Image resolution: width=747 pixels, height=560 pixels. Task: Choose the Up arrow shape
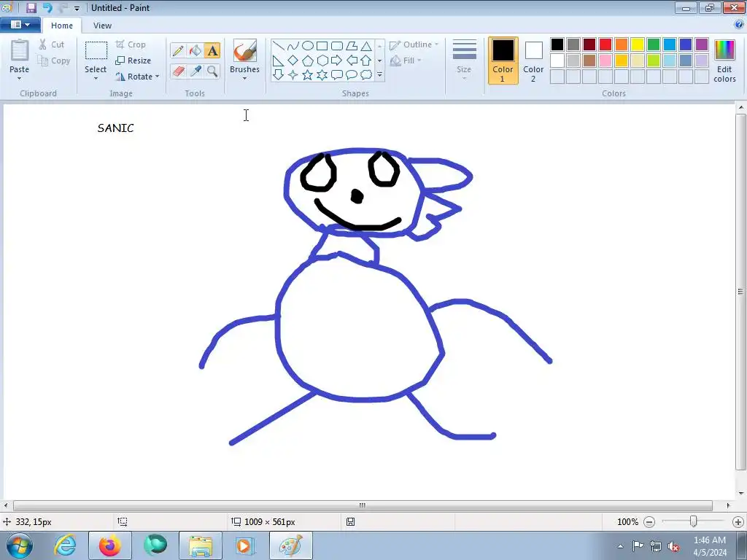366,61
